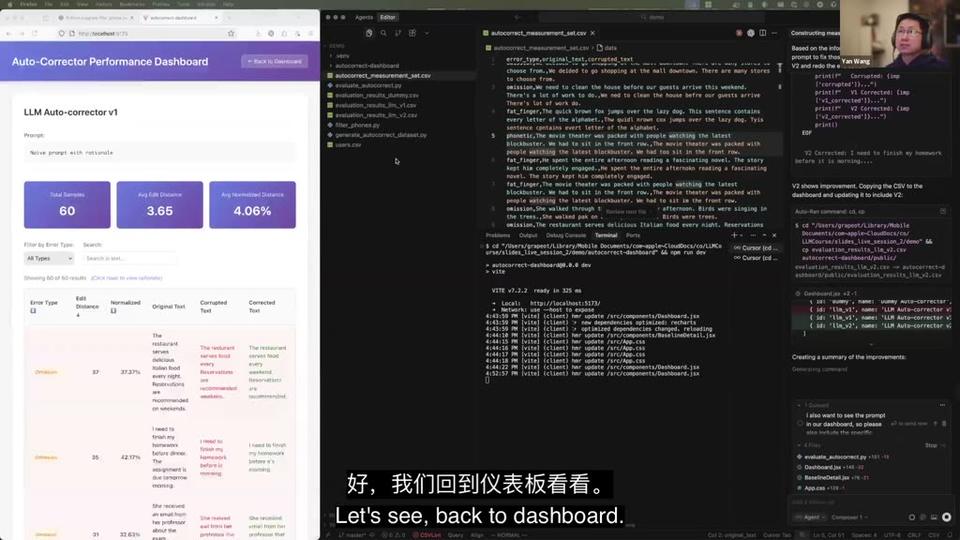This screenshot has height=540, width=960.
Task: Collapse the DEMO root folder header
Action: [337, 46]
